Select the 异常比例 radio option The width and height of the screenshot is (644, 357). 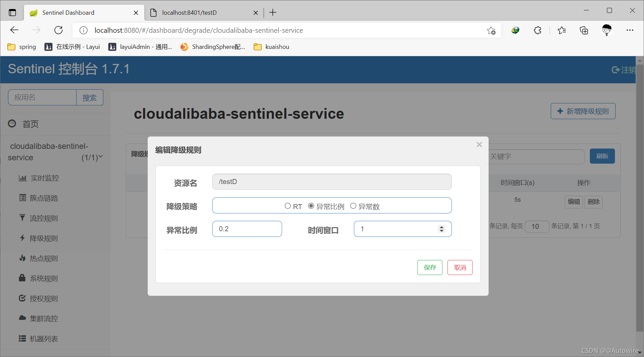[311, 206]
